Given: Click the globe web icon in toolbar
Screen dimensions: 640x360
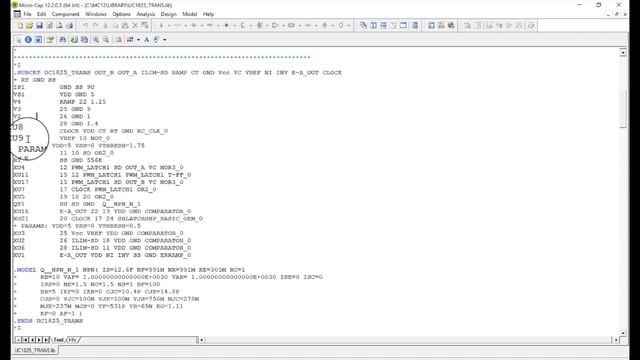Looking at the screenshot, I should tap(451, 26).
